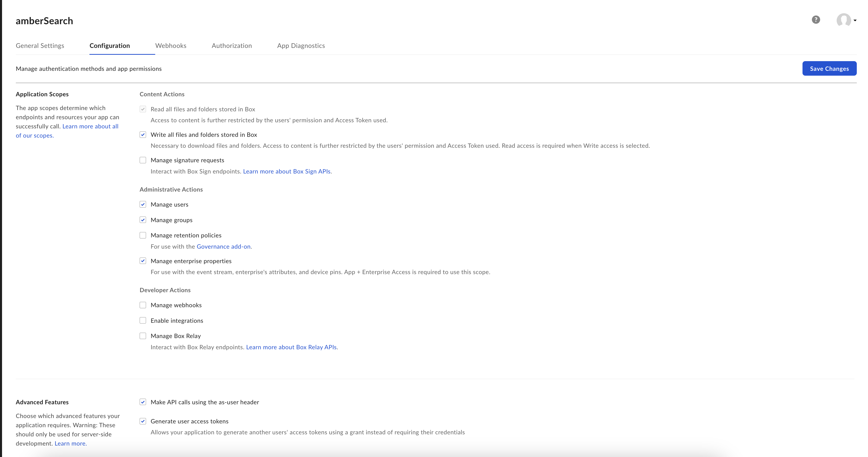Go to the Authorization tab
This screenshot has width=868, height=457.
click(231, 45)
